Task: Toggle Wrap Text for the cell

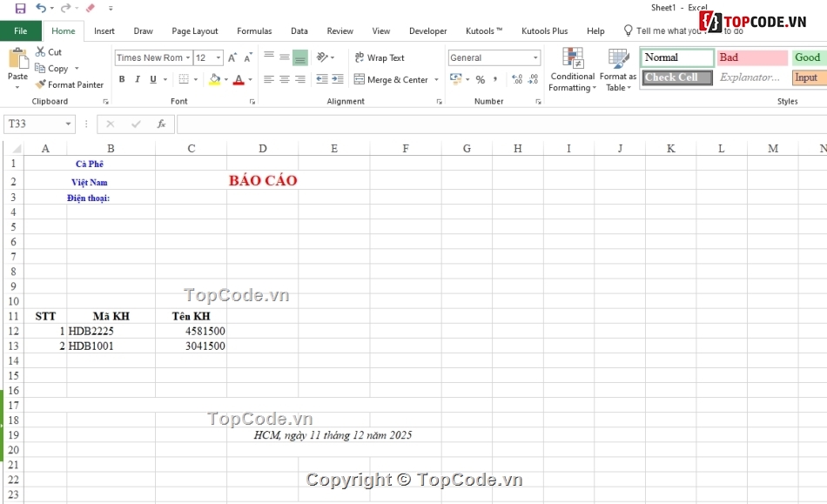Action: point(379,58)
